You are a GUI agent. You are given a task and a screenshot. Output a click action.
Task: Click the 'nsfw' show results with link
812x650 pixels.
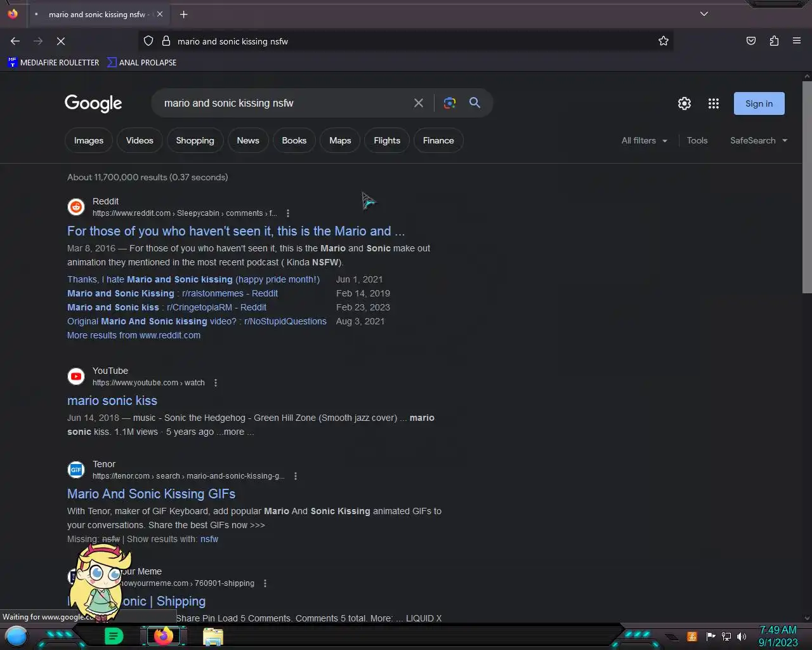click(x=209, y=539)
